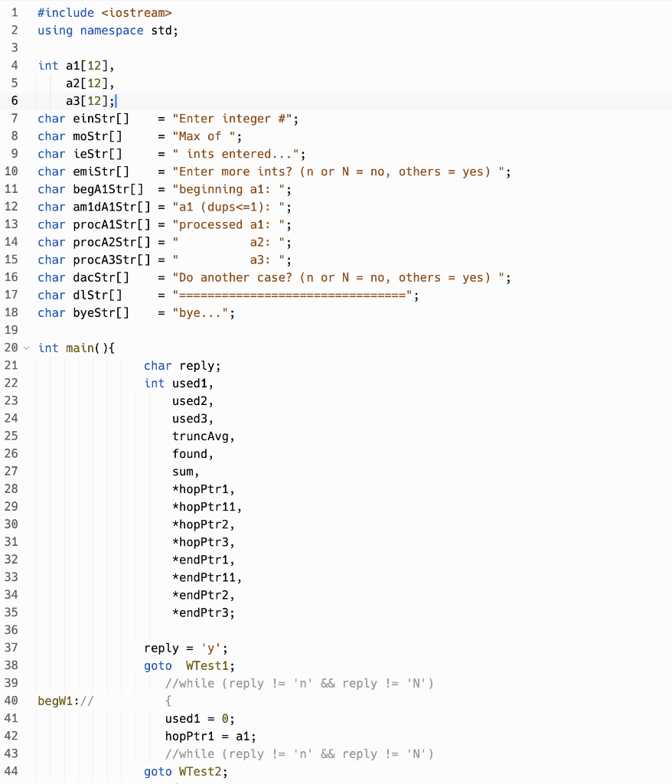Click the '*endPtr2,' pointer declaration
Screen dimensions: 672x784
click(203, 595)
